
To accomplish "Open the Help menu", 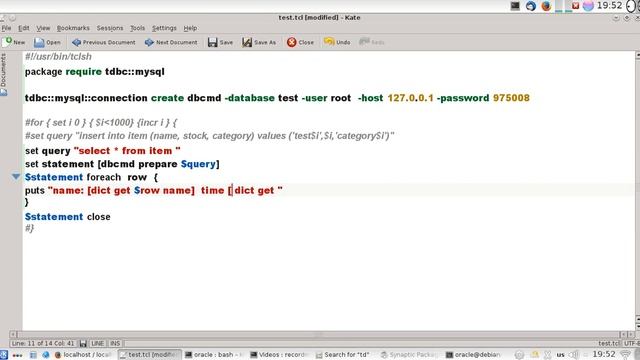I will point(190,28).
